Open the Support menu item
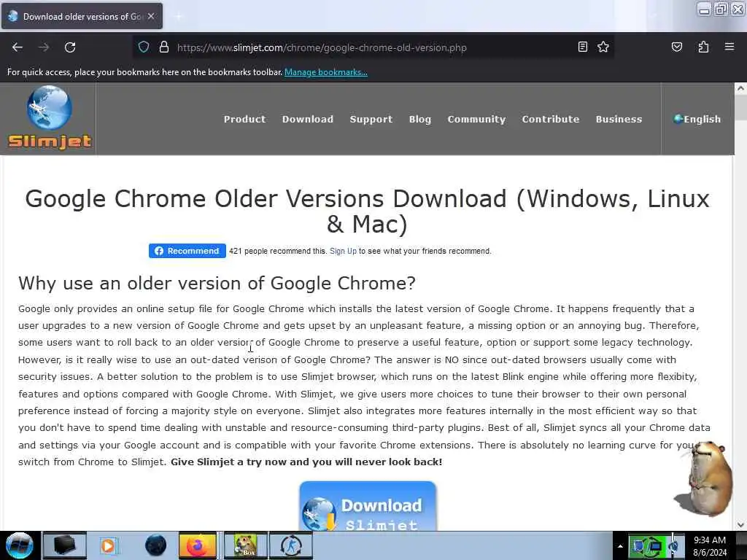Image resolution: width=747 pixels, height=560 pixels. (x=371, y=119)
